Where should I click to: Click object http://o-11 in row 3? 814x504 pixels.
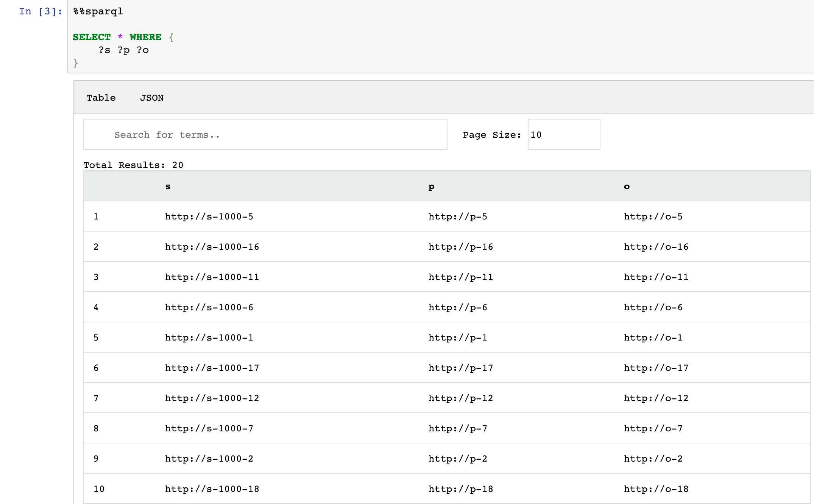(x=656, y=277)
